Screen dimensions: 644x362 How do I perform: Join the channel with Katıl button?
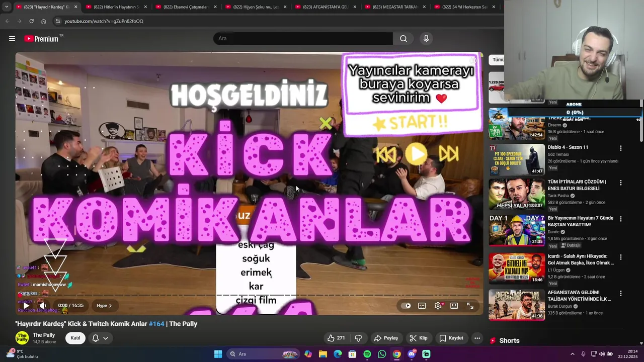tap(75, 338)
